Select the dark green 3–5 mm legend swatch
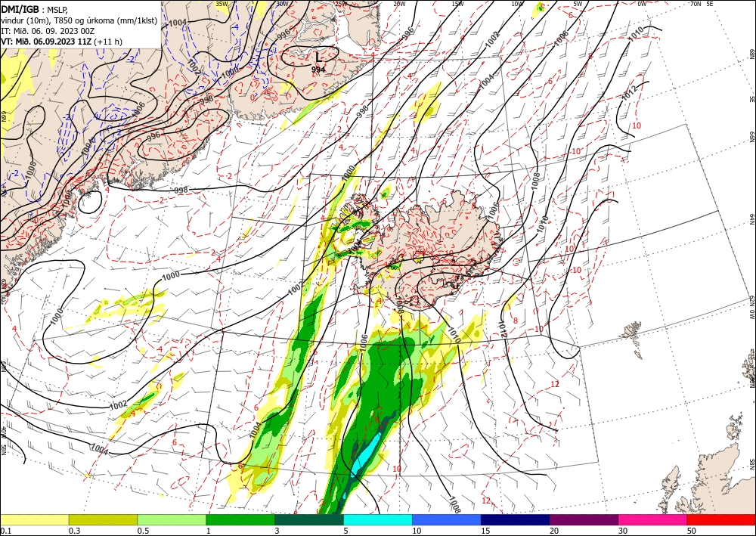Image resolution: width=756 pixels, height=536 pixels. [x=309, y=519]
